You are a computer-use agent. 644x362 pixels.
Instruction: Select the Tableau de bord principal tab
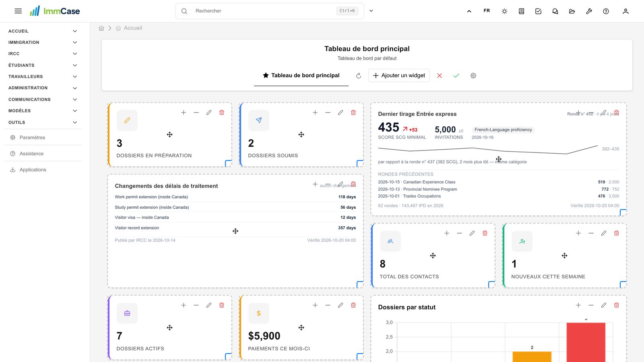point(301,76)
